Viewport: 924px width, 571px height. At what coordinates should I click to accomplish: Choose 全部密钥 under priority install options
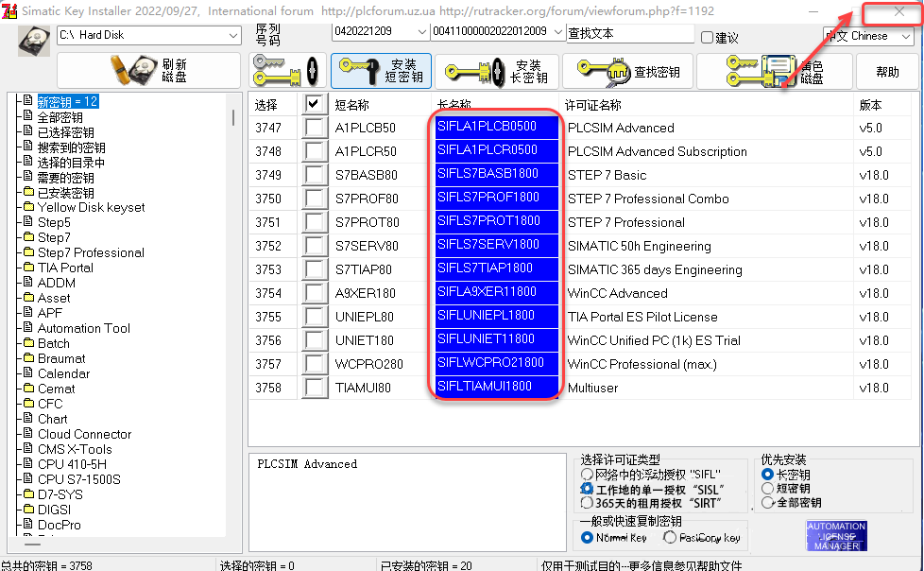point(767,500)
